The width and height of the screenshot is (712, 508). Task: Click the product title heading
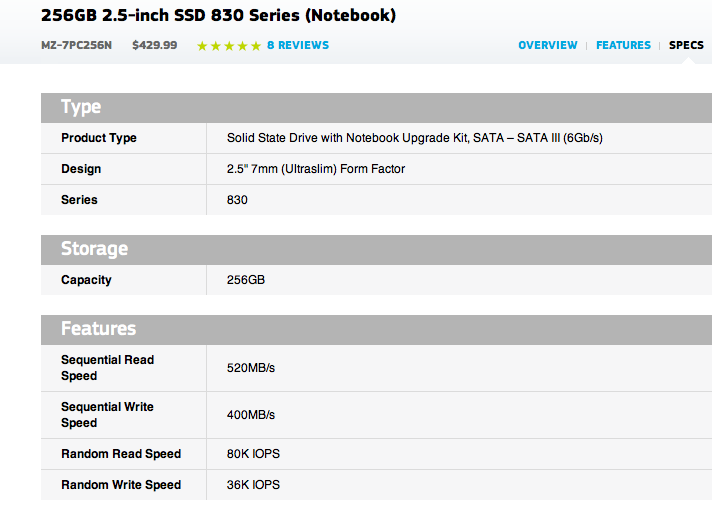pos(218,15)
